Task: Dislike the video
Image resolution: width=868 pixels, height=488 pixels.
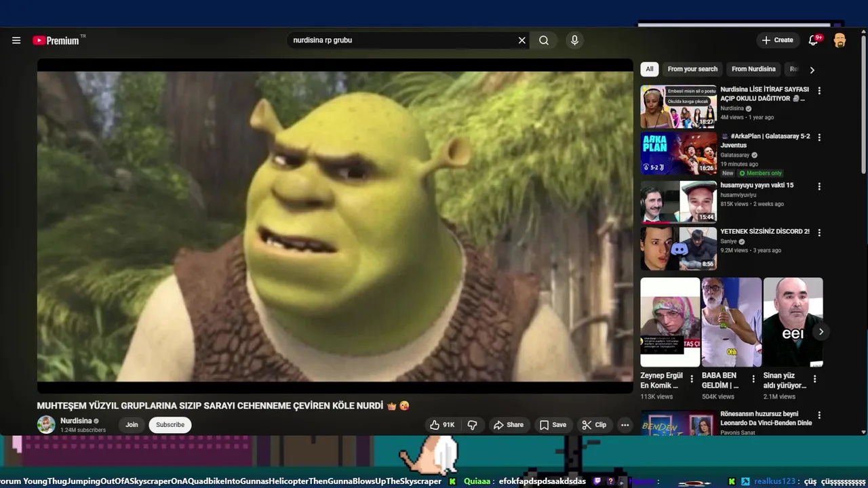Action: (473, 425)
